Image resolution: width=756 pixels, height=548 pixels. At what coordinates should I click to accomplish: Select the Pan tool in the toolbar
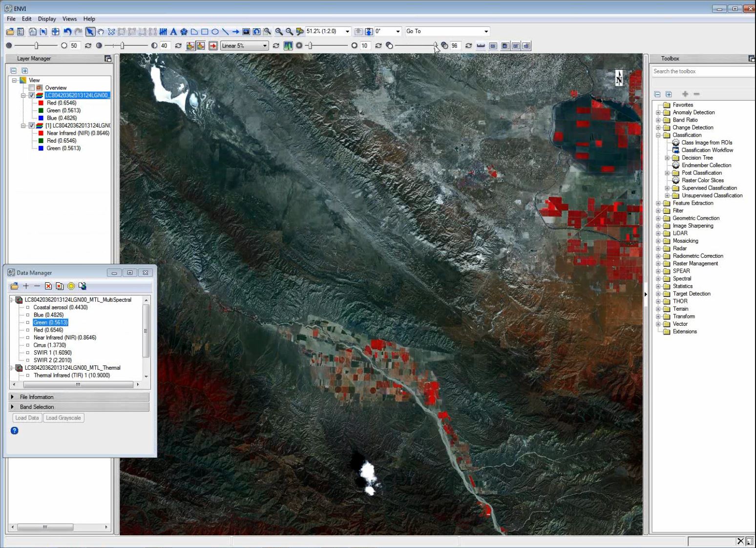click(100, 31)
